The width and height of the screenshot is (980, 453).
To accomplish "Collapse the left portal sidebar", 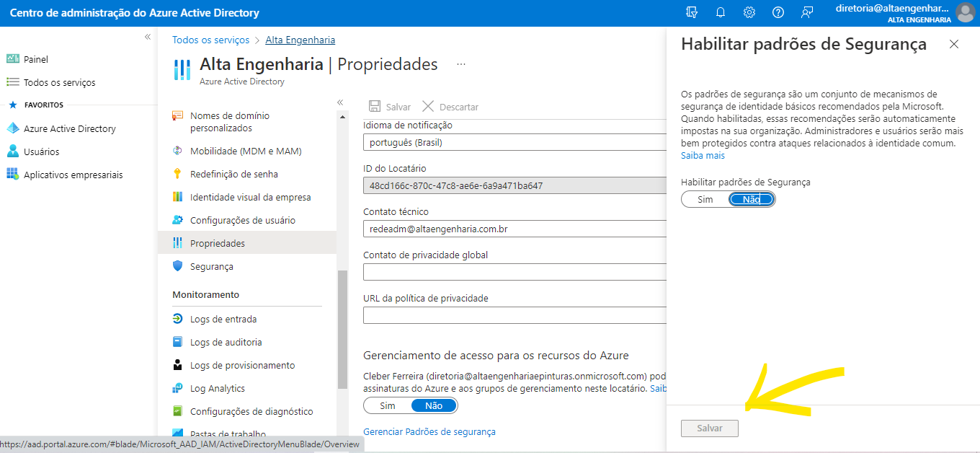I will 147,36.
